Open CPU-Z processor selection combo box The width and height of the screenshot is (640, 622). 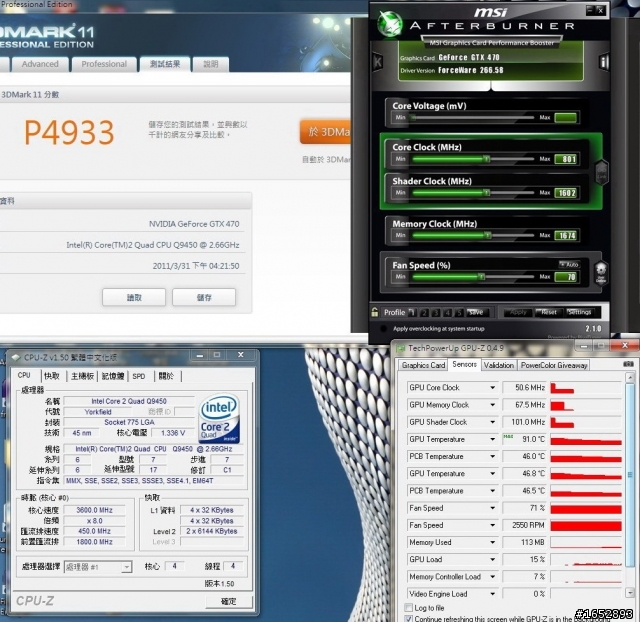98,567
